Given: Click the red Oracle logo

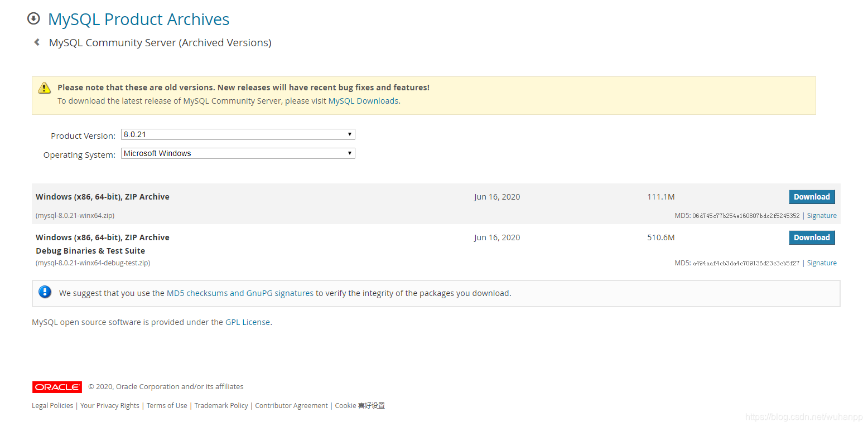Looking at the screenshot, I should [x=57, y=387].
